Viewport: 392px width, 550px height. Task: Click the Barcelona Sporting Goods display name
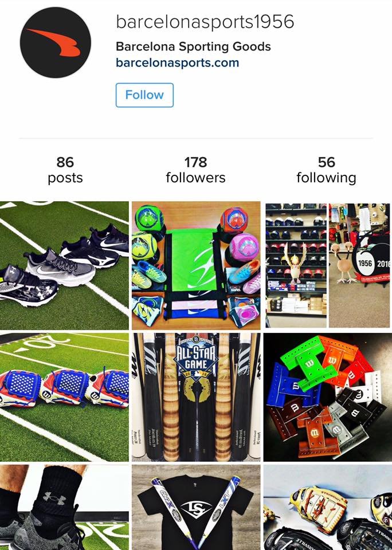[x=193, y=46]
